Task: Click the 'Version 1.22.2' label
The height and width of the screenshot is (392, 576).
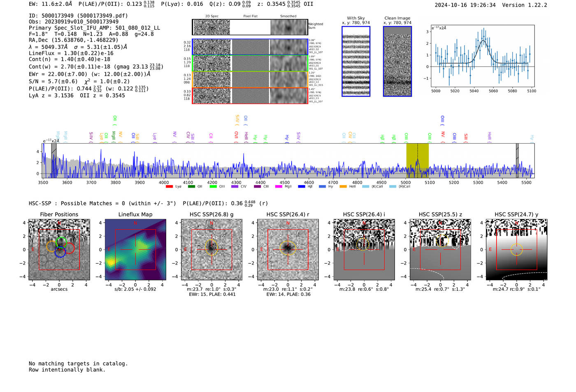Action: (x=525, y=5)
